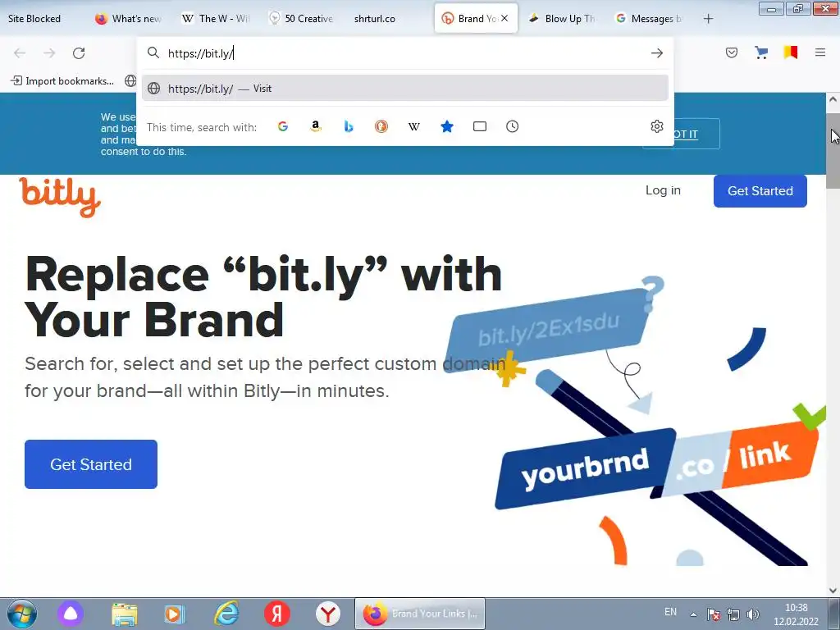Close the Brand Your Links tab
Viewport: 840px width, 630px height.
(504, 18)
